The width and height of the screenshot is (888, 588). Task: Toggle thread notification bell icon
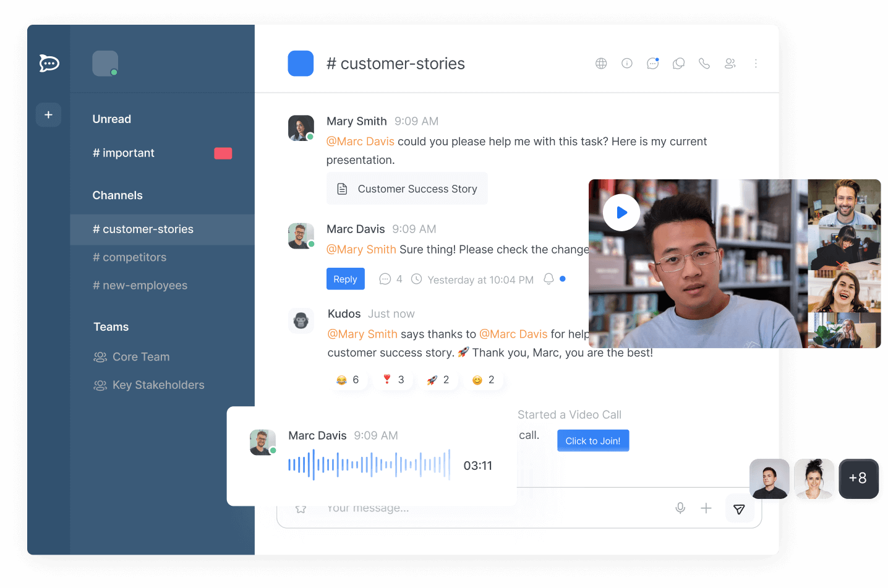click(549, 279)
